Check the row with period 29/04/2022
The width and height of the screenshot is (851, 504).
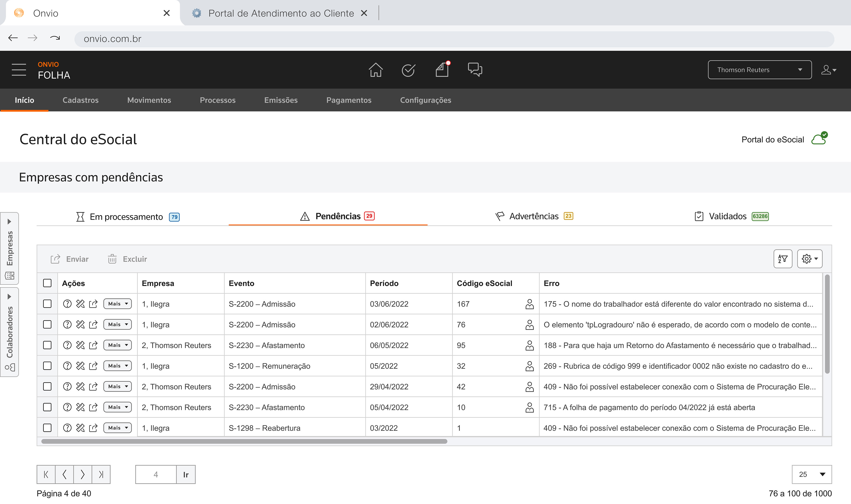point(47,387)
